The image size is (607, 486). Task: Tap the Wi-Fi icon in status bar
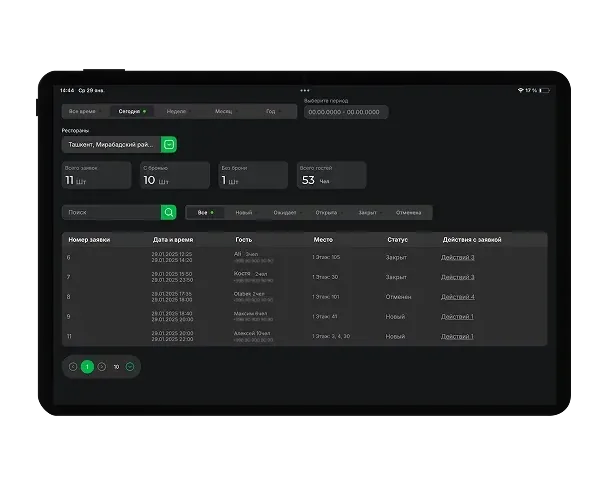[x=521, y=90]
